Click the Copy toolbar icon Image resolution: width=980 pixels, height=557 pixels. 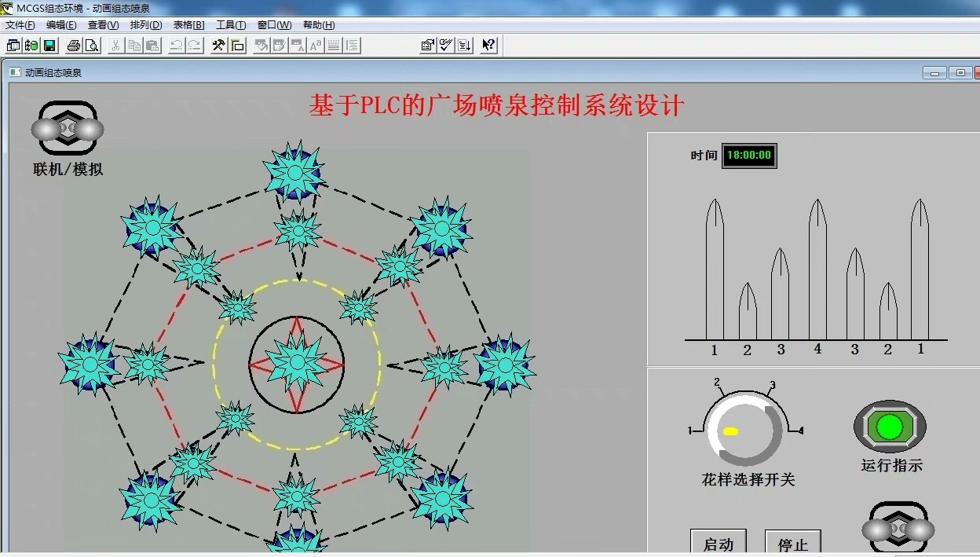click(x=134, y=45)
